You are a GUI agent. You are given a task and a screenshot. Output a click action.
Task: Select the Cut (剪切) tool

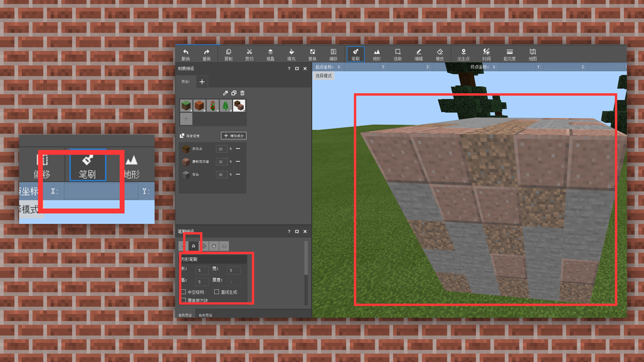coord(249,54)
